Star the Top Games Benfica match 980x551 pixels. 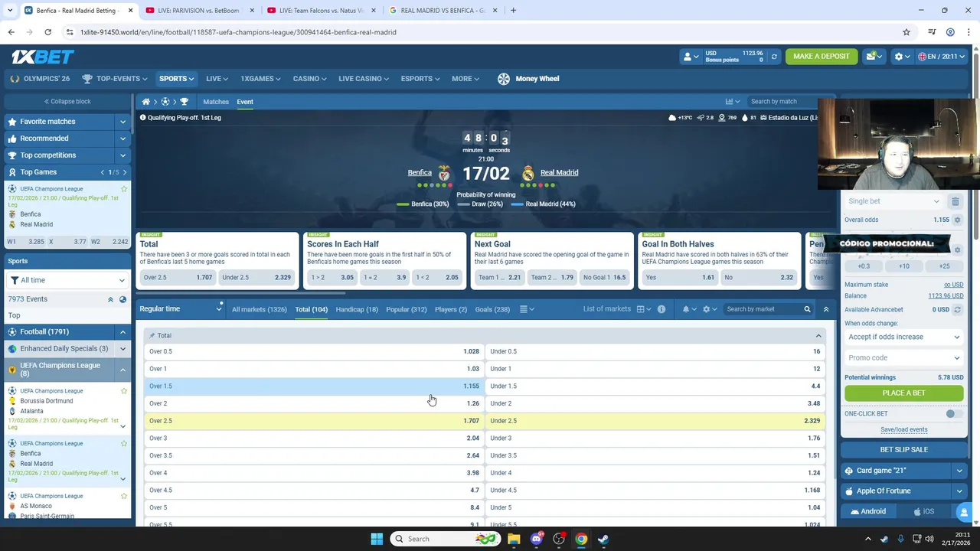[124, 189]
